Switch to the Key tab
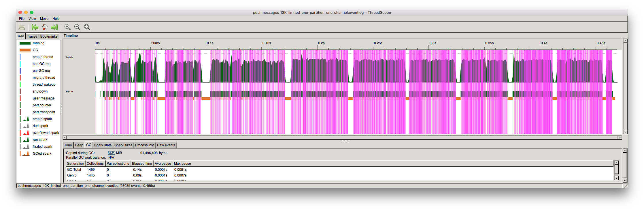The height and width of the screenshot is (211, 644). click(x=21, y=36)
